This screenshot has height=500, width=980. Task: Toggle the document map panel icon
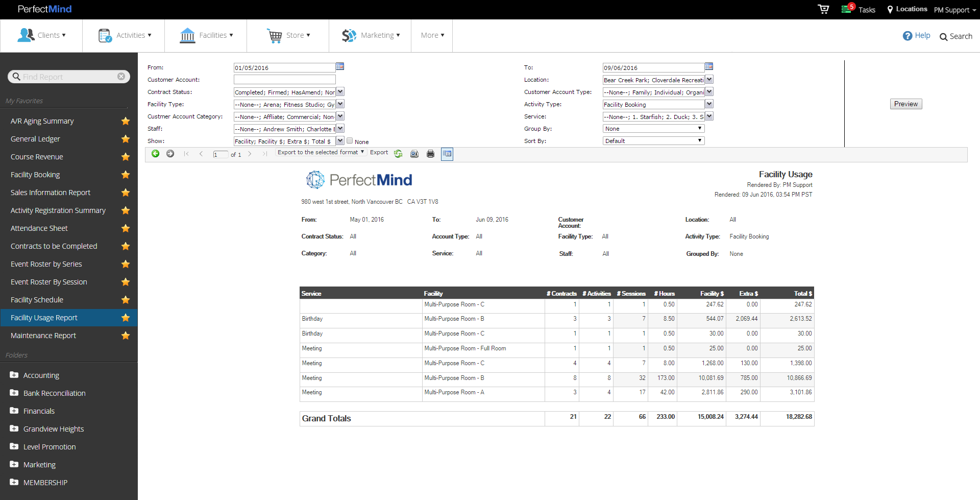coord(447,154)
